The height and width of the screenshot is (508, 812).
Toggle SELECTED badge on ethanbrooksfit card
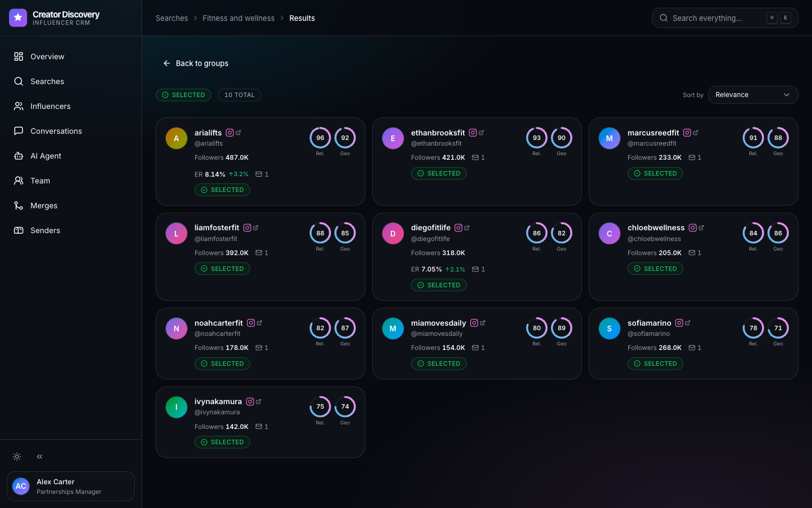click(439, 174)
